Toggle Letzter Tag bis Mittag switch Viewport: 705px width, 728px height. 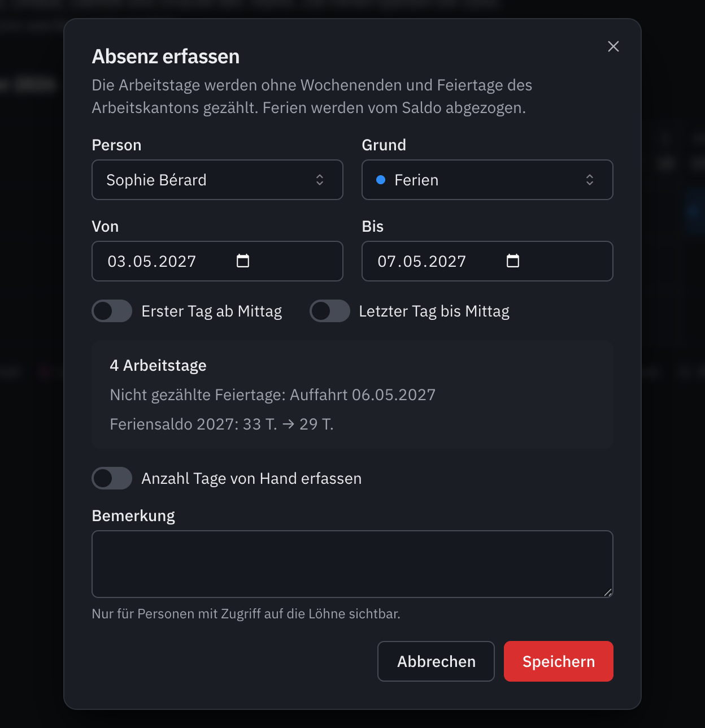point(330,311)
